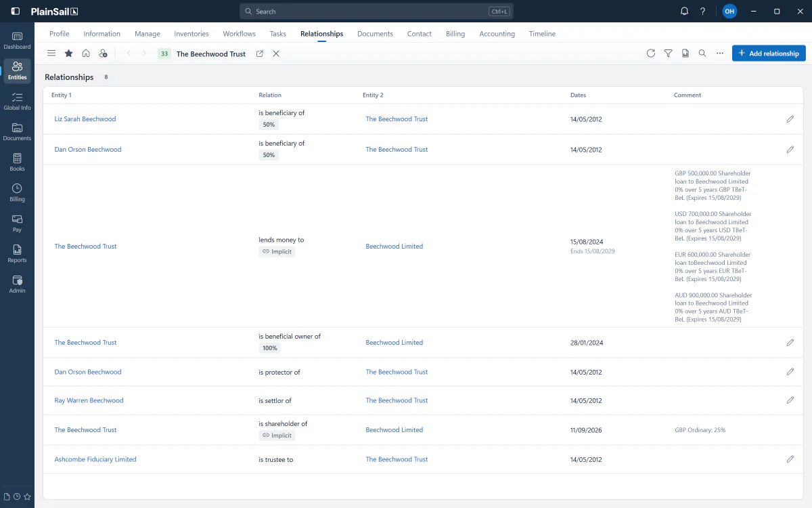
Task: Open the help question mark
Action: [703, 12]
